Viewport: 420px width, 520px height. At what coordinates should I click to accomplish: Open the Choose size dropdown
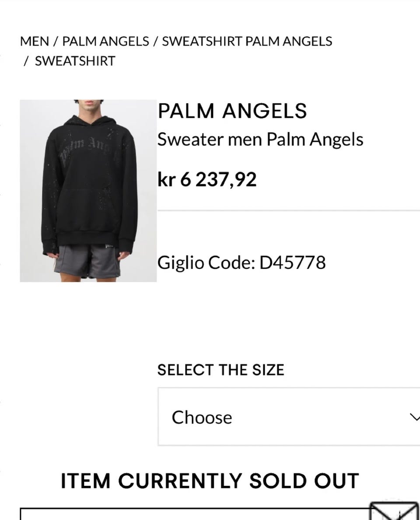289,416
